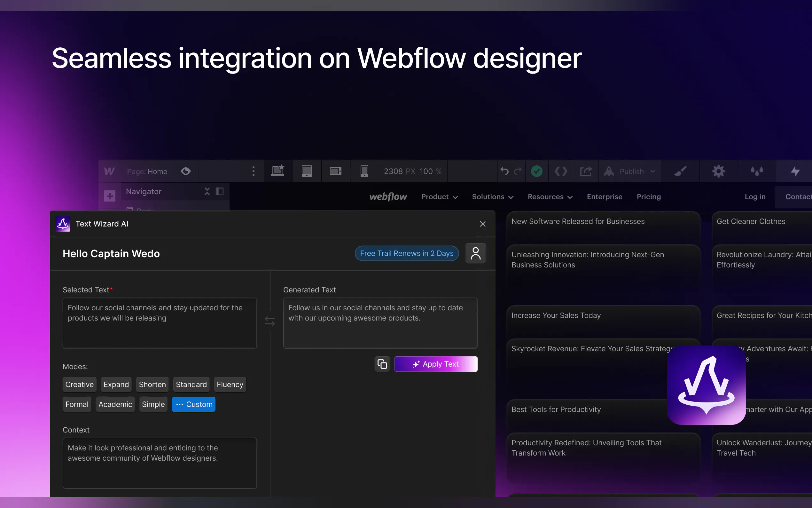The height and width of the screenshot is (508, 812).
Task: Click the 100 % zoom value
Action: (431, 171)
